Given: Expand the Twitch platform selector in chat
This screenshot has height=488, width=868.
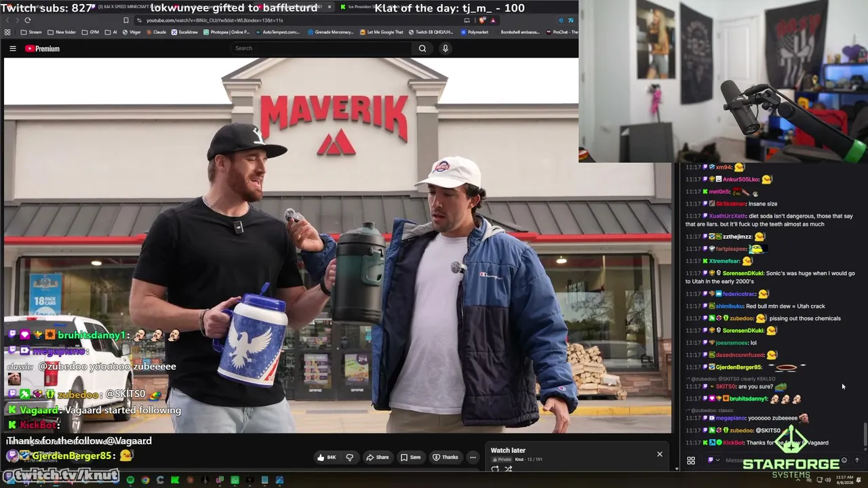Looking at the screenshot, I should click(x=713, y=461).
